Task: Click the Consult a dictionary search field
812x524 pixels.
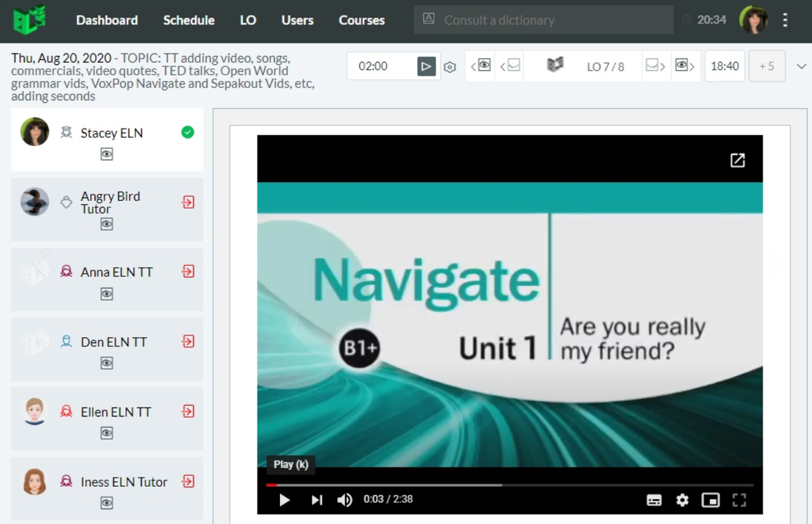Action: coord(543,20)
